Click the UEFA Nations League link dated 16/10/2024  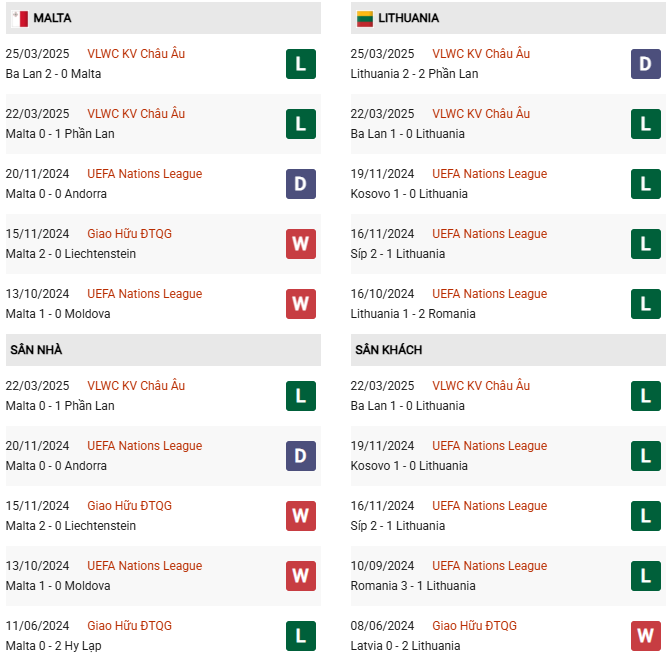[489, 294]
